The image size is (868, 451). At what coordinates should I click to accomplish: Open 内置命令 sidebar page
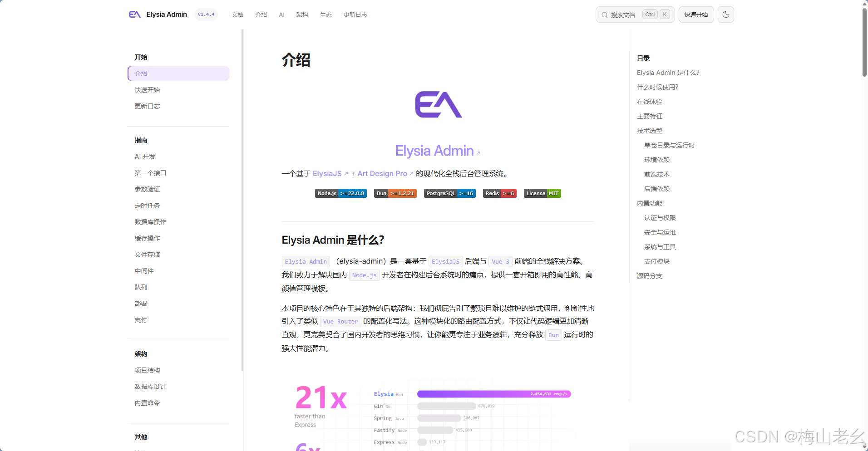coord(147,403)
